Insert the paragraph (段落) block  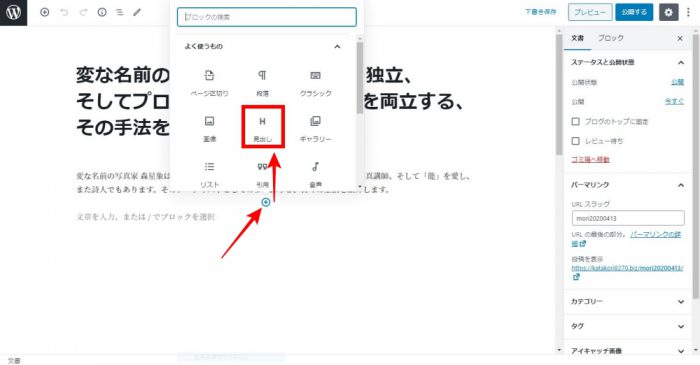pos(262,83)
